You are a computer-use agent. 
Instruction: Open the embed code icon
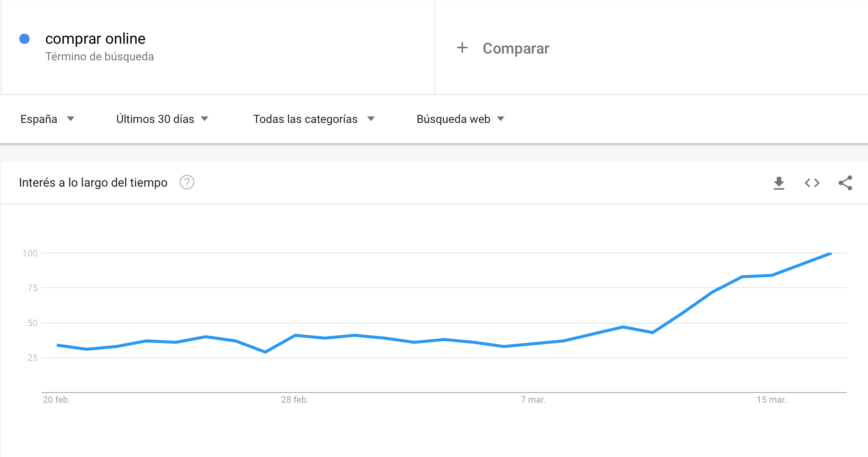click(812, 183)
